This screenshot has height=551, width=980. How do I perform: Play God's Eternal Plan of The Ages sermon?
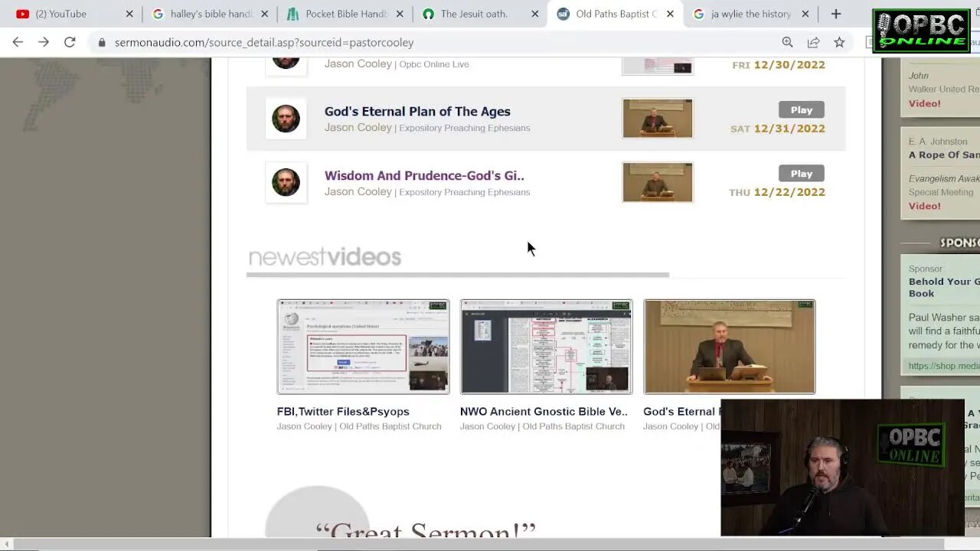[x=802, y=110]
